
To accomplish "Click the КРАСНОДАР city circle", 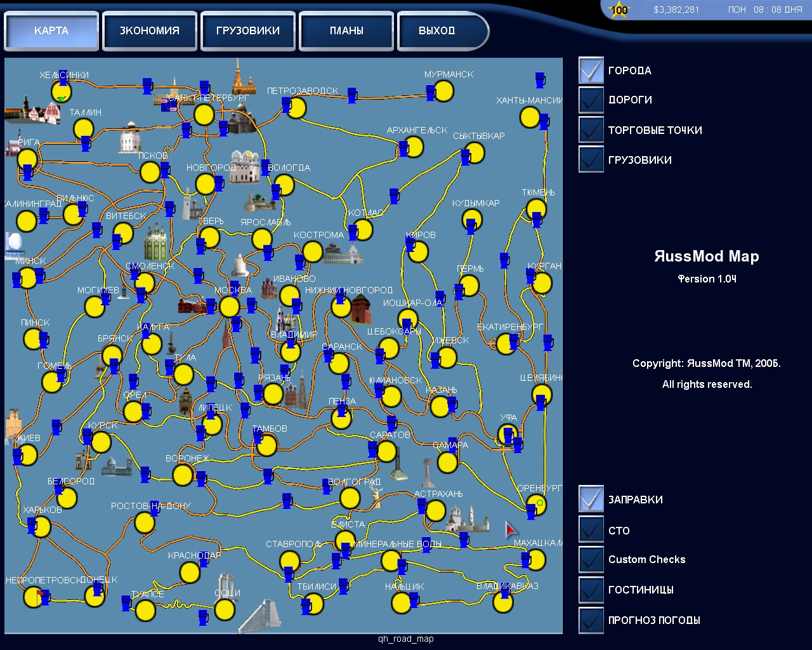I will pos(190,573).
